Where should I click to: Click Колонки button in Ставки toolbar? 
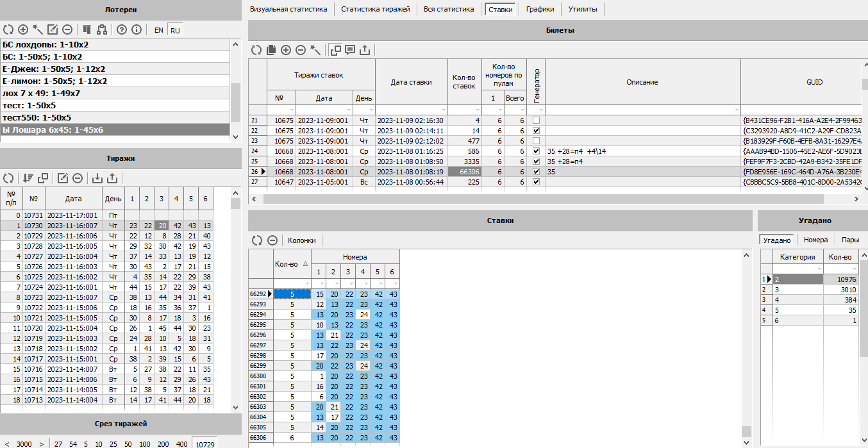[301, 240]
